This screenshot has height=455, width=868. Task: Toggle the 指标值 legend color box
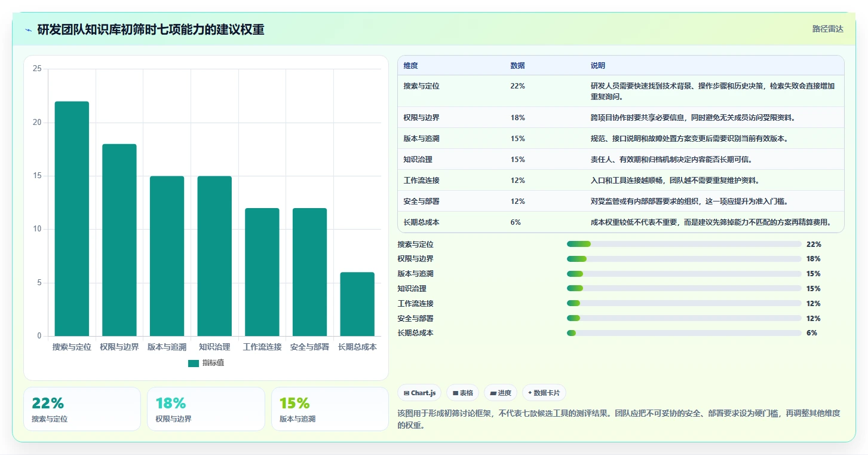[194, 363]
